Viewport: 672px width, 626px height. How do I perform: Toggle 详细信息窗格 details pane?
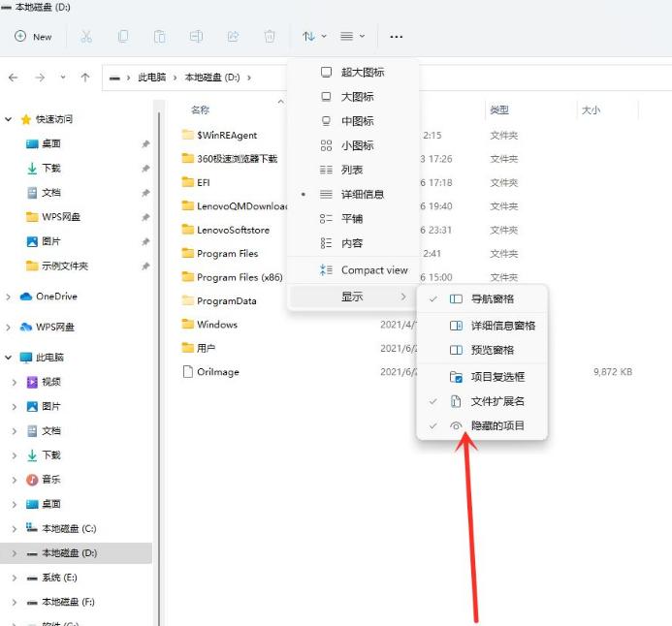(x=482, y=326)
